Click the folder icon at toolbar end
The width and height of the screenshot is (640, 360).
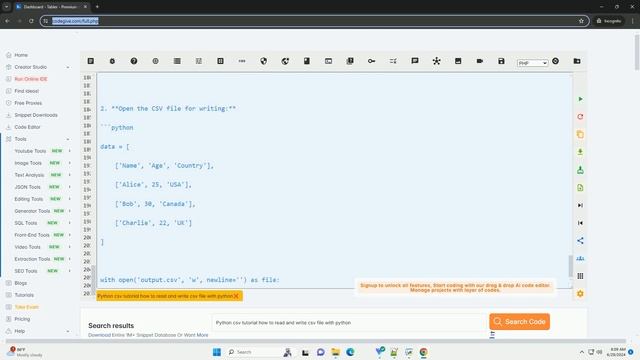click(577, 61)
